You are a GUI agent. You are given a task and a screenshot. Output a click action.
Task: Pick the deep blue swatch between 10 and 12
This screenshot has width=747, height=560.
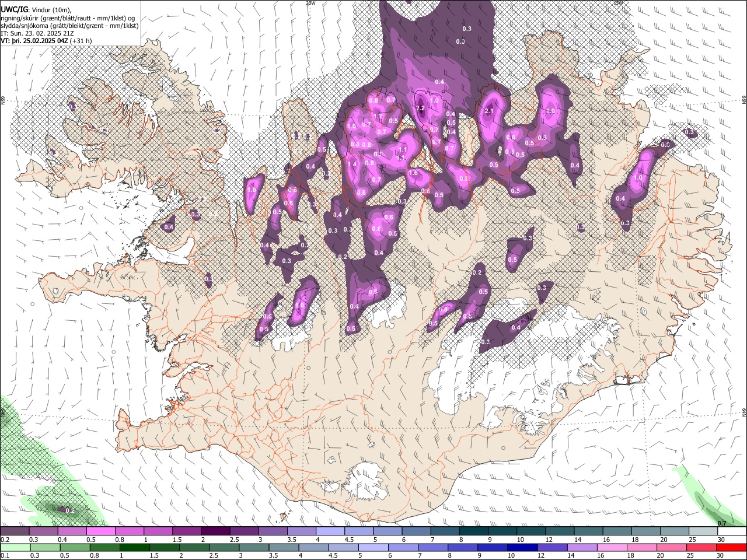point(522,548)
